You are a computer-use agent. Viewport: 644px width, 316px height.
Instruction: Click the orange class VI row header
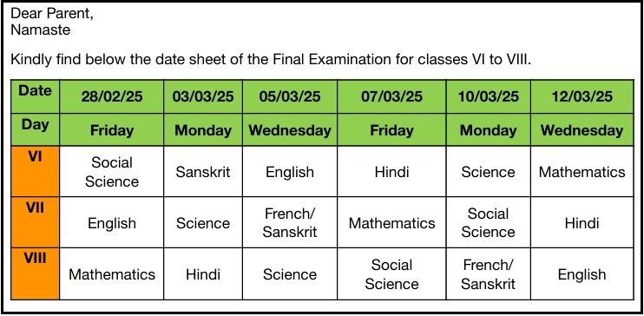(x=36, y=171)
